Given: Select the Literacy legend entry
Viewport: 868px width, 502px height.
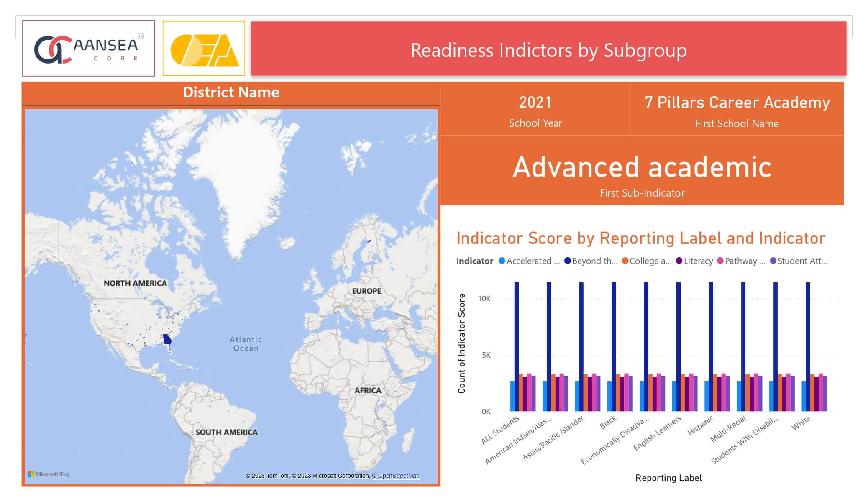Looking at the screenshot, I should point(694,261).
